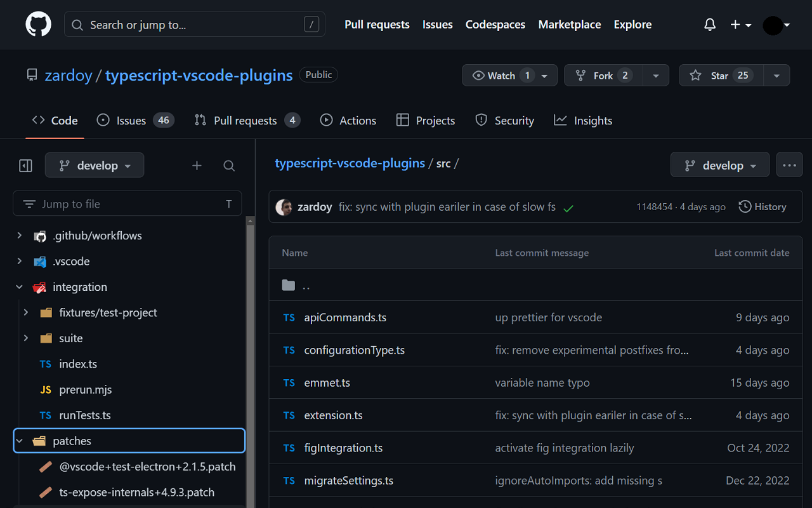Open commit message 'fix: sync with plugin earlier'
Viewport: 812px width, 508px height.
[x=447, y=207]
